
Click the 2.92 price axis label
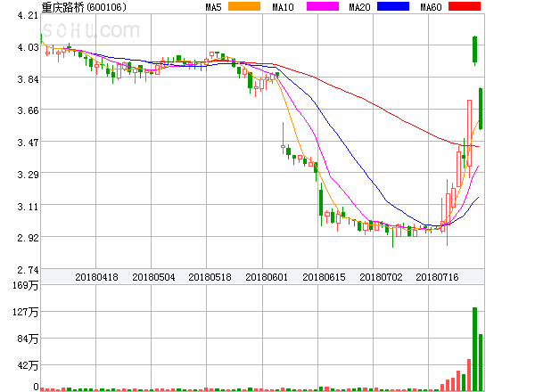(28, 238)
